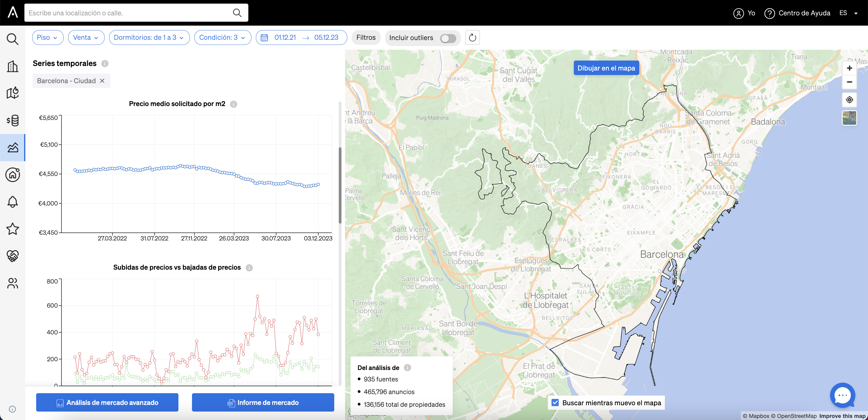Click the map locate-me target icon
Image resolution: width=868 pixels, height=420 pixels.
[849, 100]
